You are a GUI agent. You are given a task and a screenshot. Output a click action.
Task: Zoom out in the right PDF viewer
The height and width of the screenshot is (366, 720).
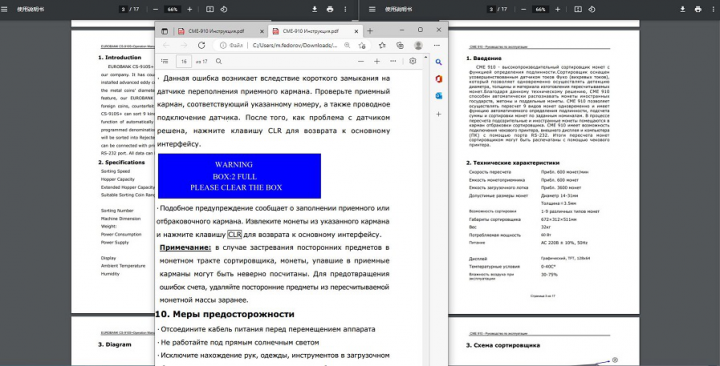523,9
